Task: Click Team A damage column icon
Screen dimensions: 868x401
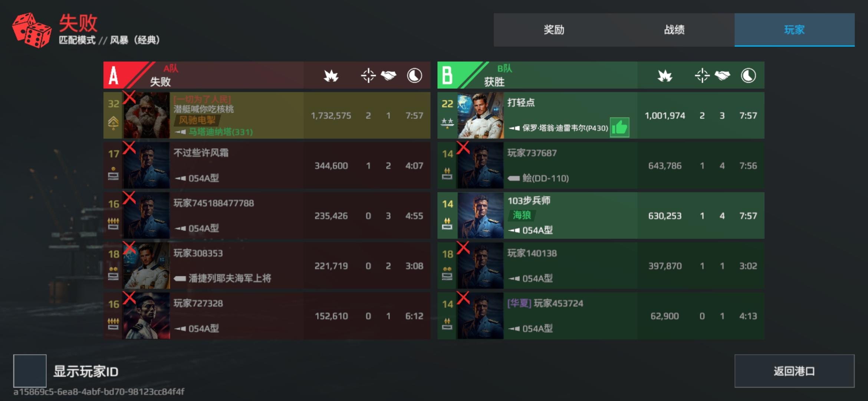Action: [331, 76]
